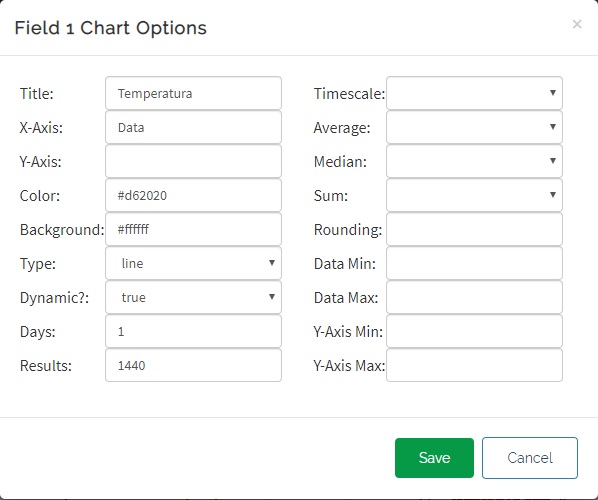Expand the Median dropdown
598x500 pixels.
pos(474,161)
